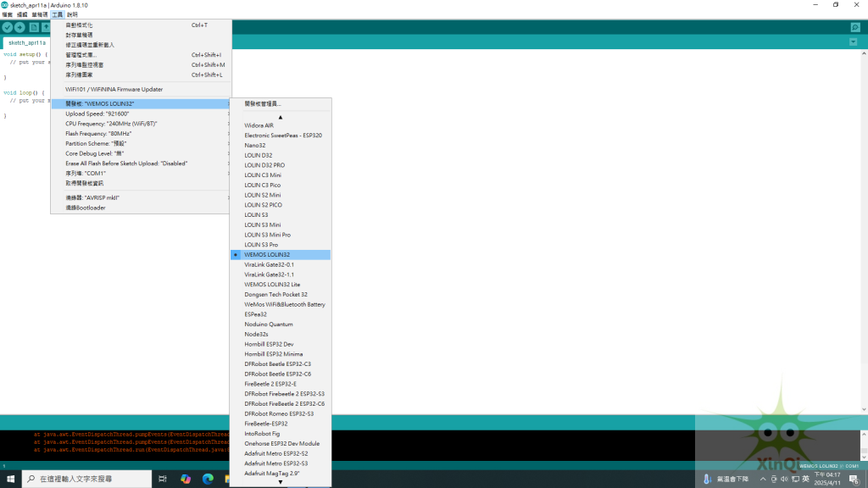Expand Erase All Flash Before Sketch Upload

pos(141,164)
